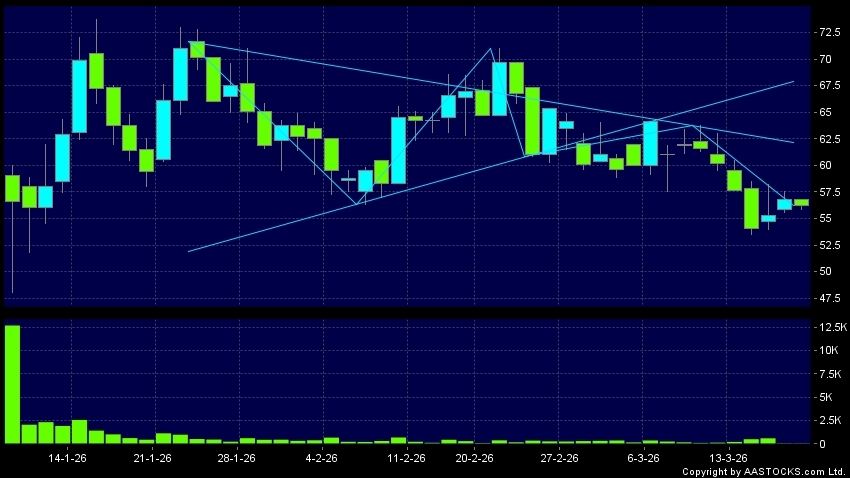The height and width of the screenshot is (478, 850).
Task: Select the 4-2-26 date marker
Action: [320, 458]
